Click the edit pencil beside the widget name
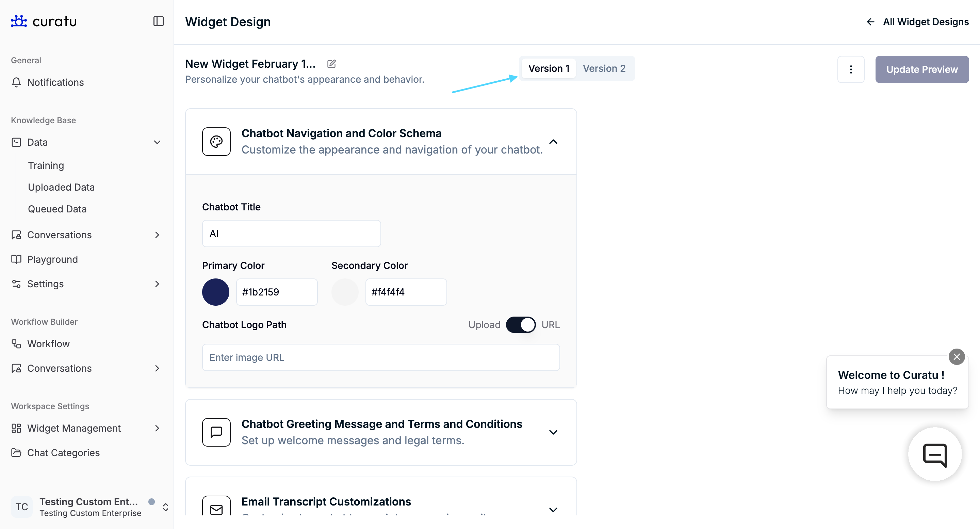The height and width of the screenshot is (529, 980). pos(331,64)
